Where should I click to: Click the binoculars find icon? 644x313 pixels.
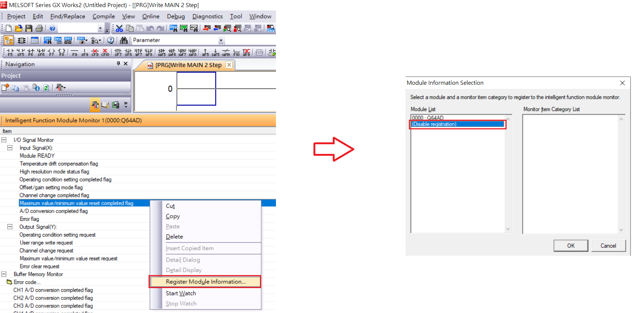(124, 40)
